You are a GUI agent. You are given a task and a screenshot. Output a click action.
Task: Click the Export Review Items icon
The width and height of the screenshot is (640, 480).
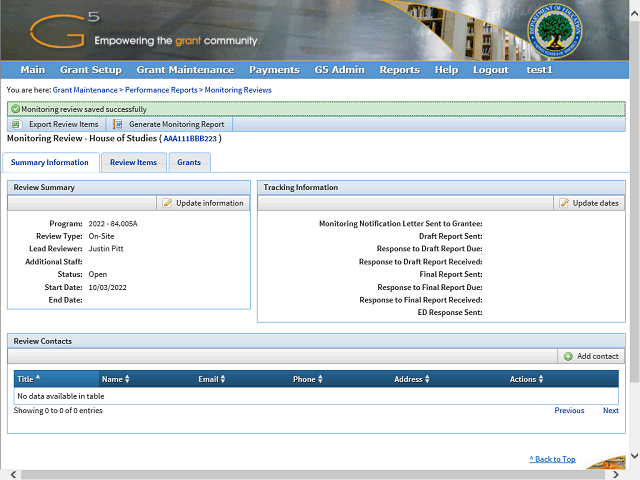[15, 124]
